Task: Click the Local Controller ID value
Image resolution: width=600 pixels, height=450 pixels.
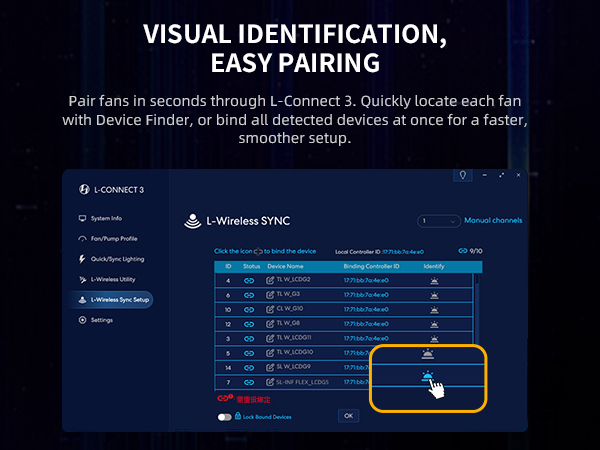Action: pyautogui.click(x=403, y=252)
